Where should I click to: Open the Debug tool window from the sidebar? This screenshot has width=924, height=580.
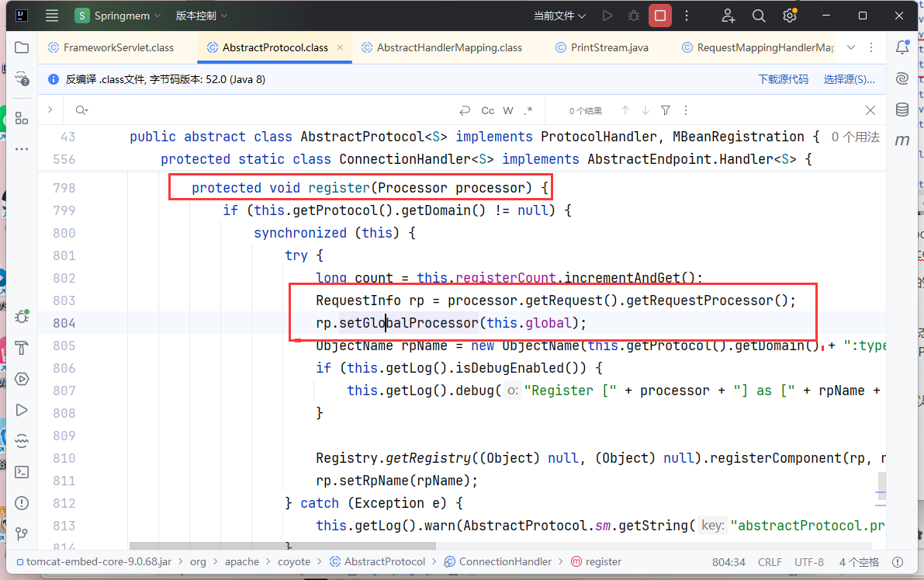[x=22, y=316]
